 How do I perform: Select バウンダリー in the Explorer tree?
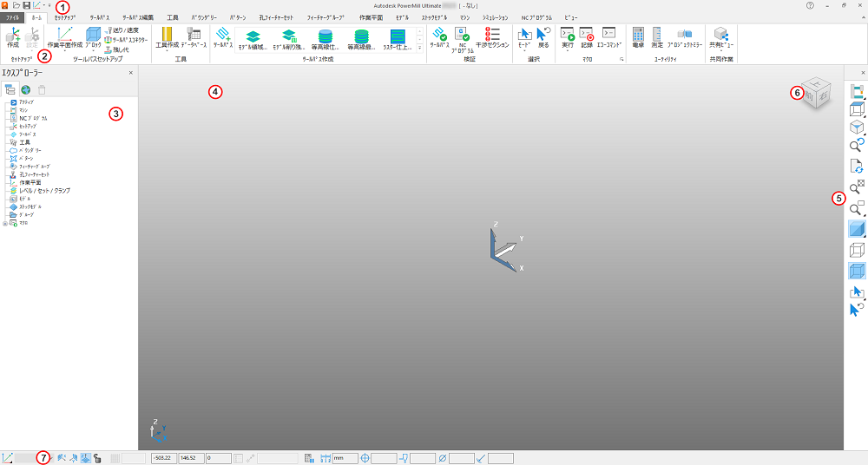30,151
